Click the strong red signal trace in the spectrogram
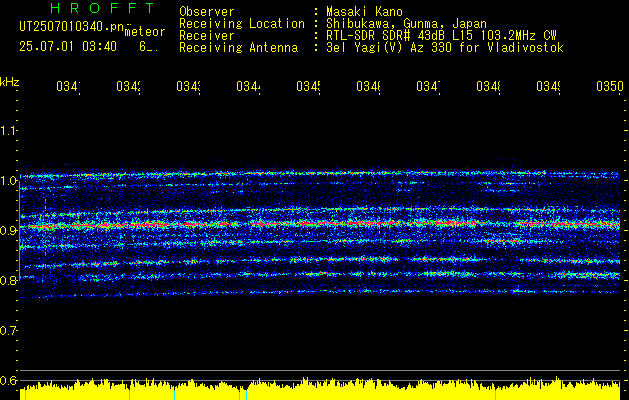 pos(321,223)
